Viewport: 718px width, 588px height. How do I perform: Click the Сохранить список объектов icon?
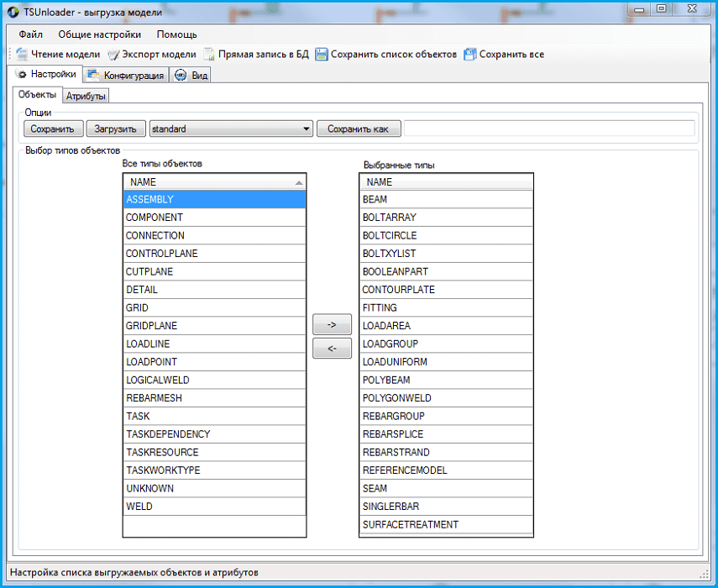click(322, 55)
